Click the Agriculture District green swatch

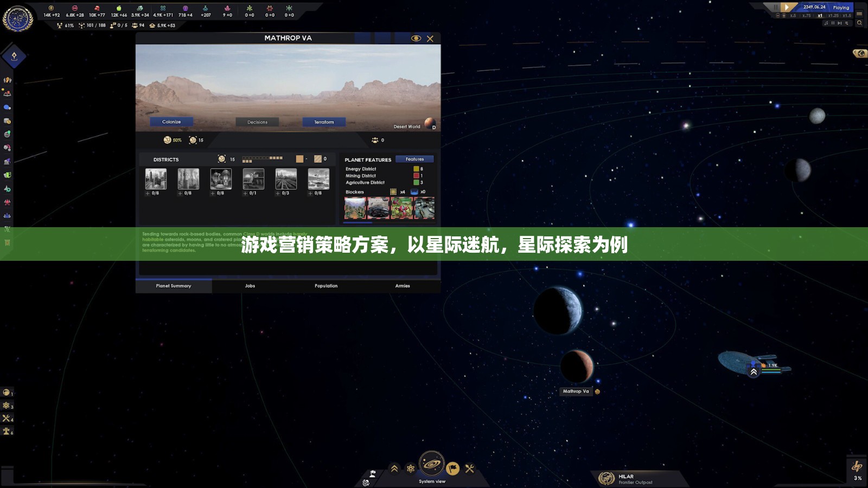416,182
